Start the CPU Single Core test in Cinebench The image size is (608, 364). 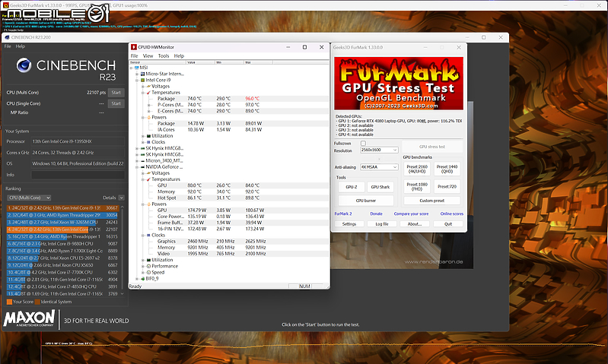tap(116, 103)
